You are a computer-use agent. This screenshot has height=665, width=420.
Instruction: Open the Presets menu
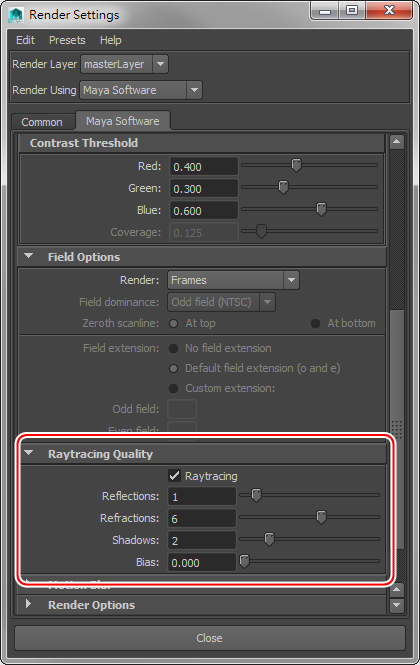(67, 40)
